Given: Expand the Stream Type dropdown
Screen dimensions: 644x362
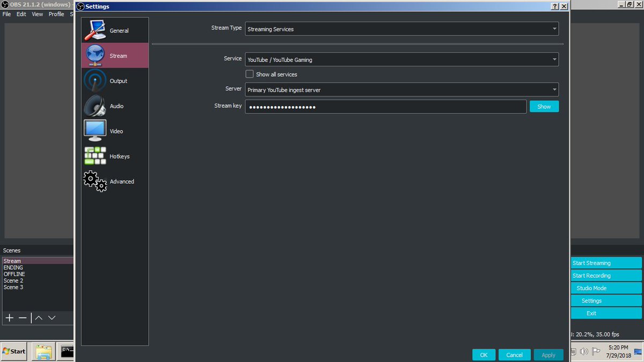Looking at the screenshot, I should click(401, 29).
